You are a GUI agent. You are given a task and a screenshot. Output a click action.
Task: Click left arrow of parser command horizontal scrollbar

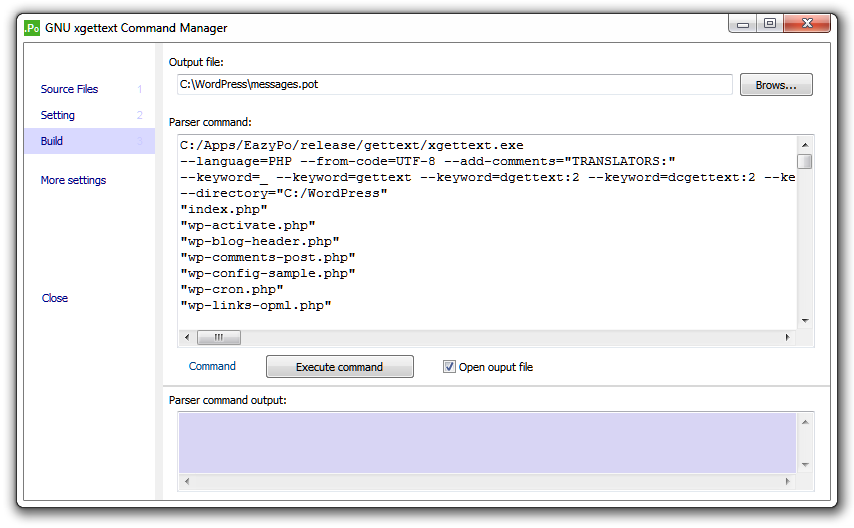[x=187, y=337]
